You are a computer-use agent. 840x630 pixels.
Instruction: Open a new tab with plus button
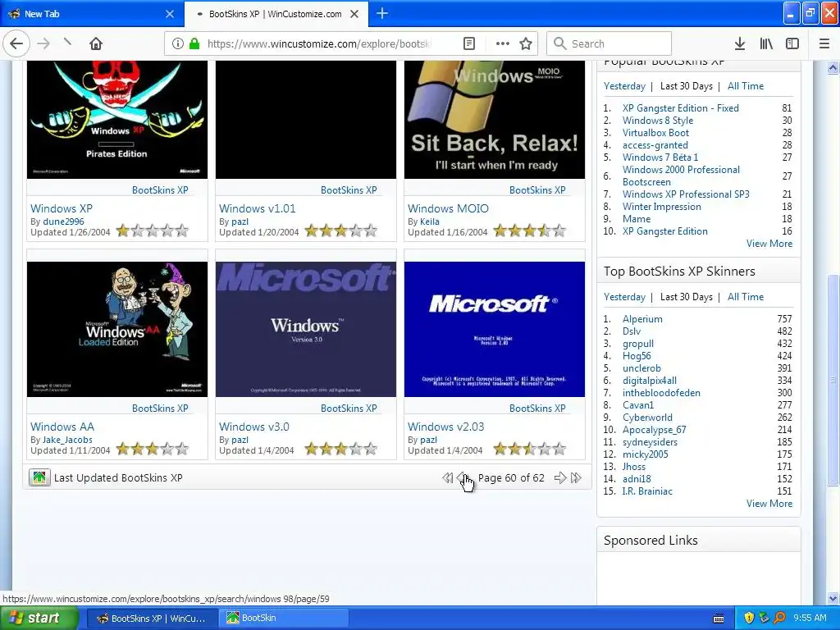pyautogui.click(x=382, y=13)
